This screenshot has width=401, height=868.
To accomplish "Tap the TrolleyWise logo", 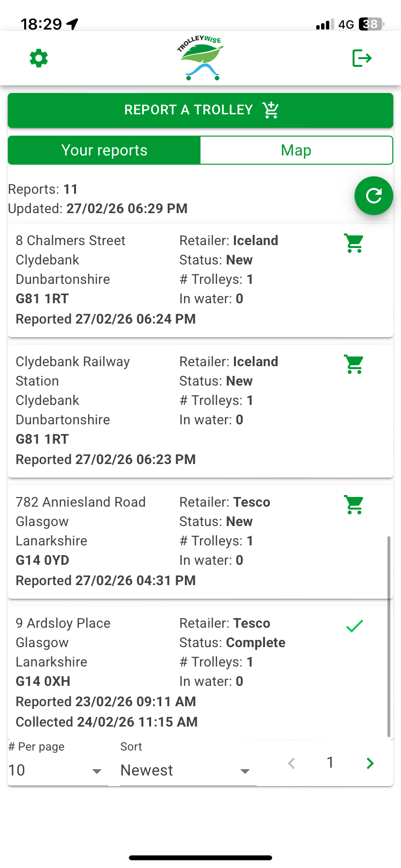I will 200,58.
